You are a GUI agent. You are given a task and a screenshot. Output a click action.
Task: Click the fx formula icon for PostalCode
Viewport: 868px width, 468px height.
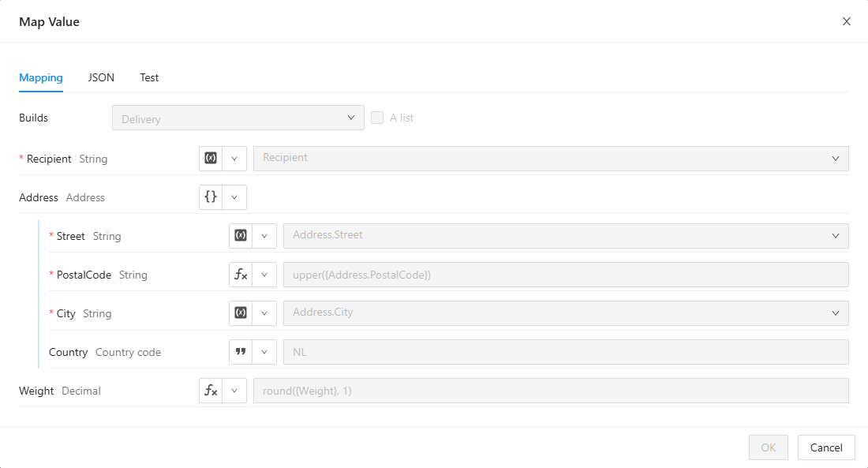[241, 275]
